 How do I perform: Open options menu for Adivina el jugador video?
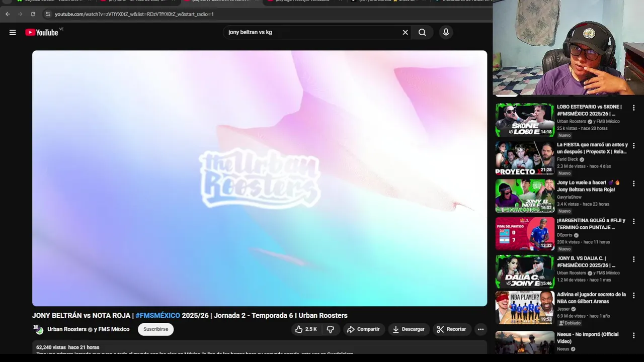pos(633,295)
